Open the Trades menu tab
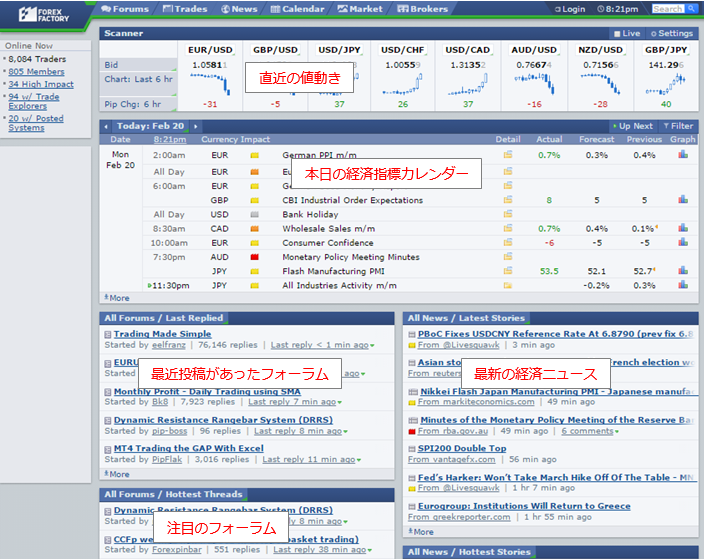 coord(185,9)
